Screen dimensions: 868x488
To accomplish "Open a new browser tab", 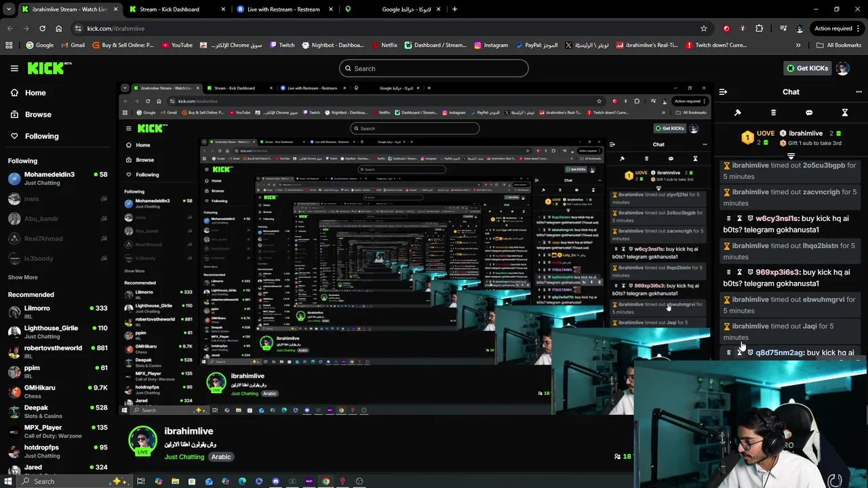I will (454, 9).
